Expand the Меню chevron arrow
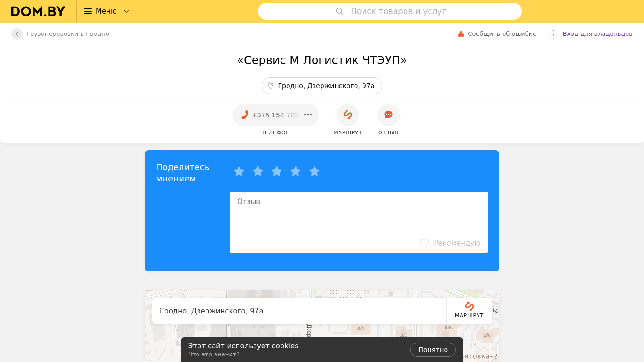 click(x=126, y=11)
